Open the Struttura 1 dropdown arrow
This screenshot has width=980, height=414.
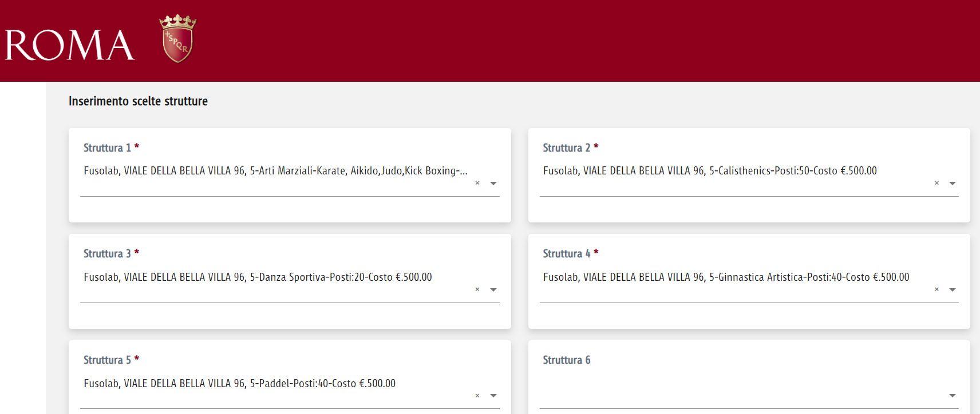point(493,184)
